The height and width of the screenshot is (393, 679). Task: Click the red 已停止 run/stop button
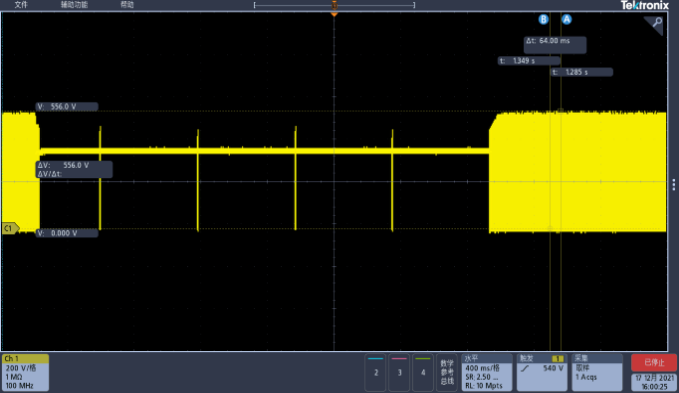(x=653, y=363)
